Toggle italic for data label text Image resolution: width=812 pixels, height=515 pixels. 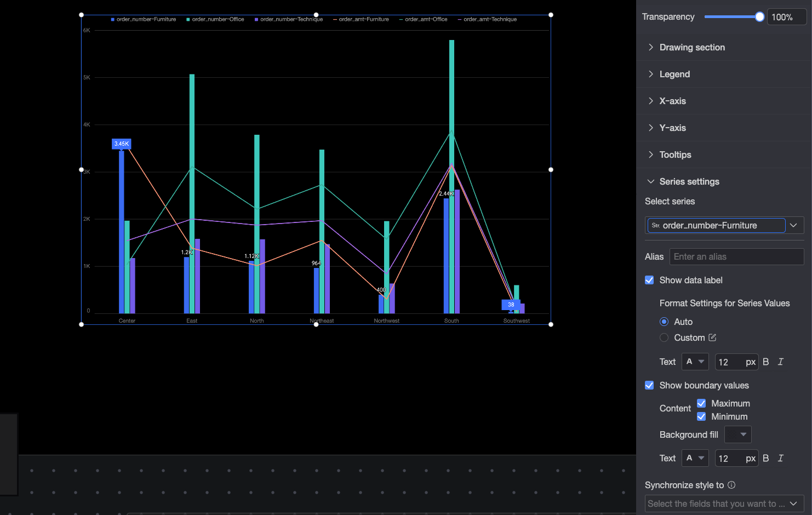tap(781, 362)
